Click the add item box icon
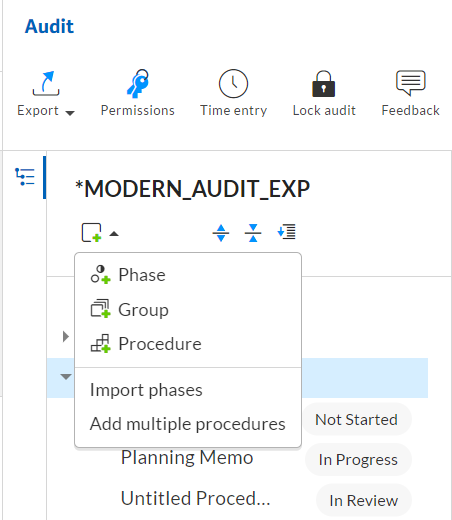Screen dimensions: 452x520 [x=92, y=233]
